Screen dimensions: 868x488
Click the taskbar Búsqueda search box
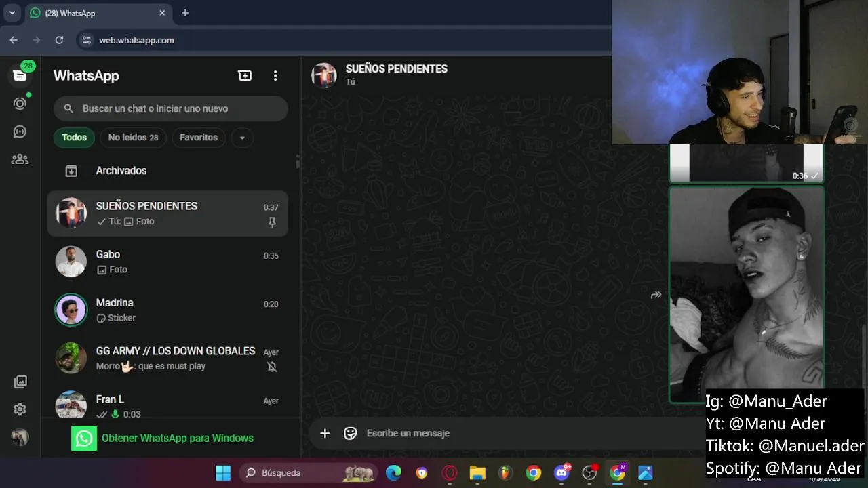(309, 473)
